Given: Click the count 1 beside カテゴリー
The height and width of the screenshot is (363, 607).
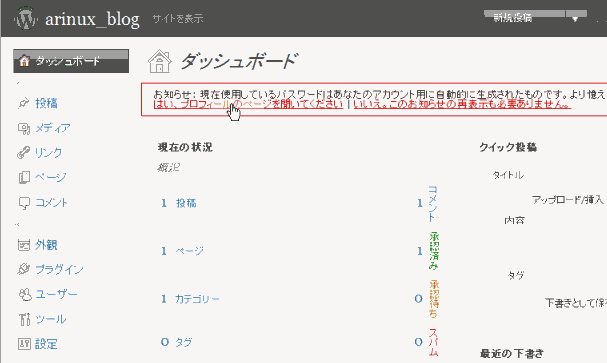Looking at the screenshot, I should 164,299.
